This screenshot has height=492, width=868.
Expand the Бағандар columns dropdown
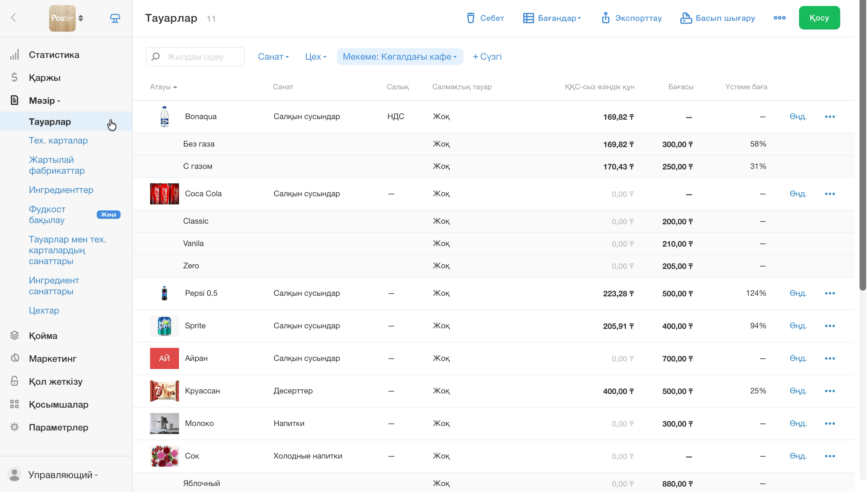pyautogui.click(x=552, y=18)
